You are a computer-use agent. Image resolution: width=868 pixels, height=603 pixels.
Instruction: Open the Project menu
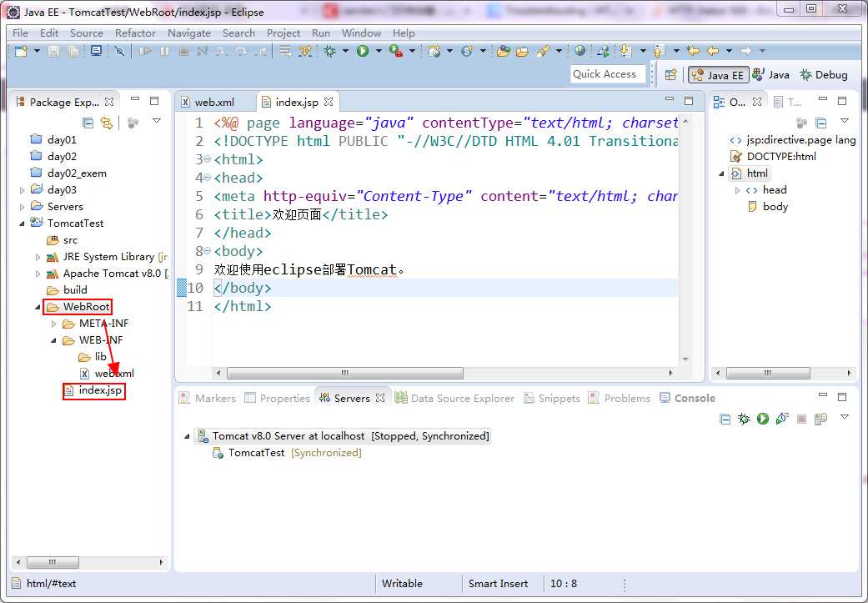pyautogui.click(x=283, y=33)
